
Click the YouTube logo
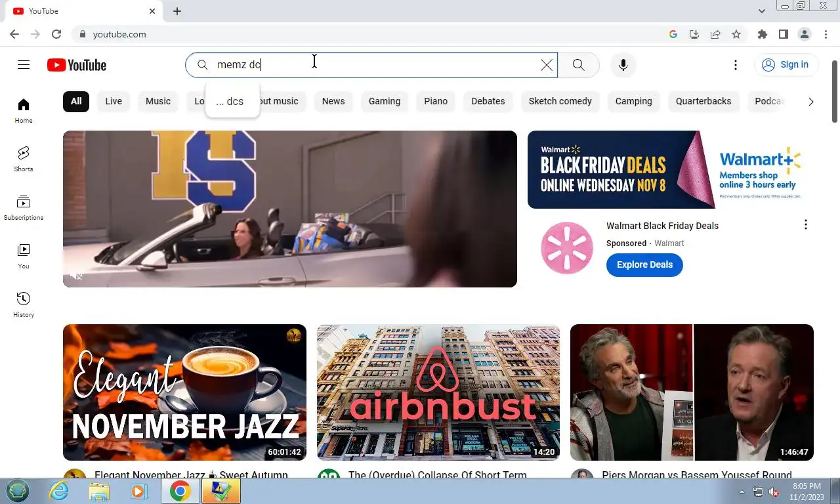click(x=77, y=65)
